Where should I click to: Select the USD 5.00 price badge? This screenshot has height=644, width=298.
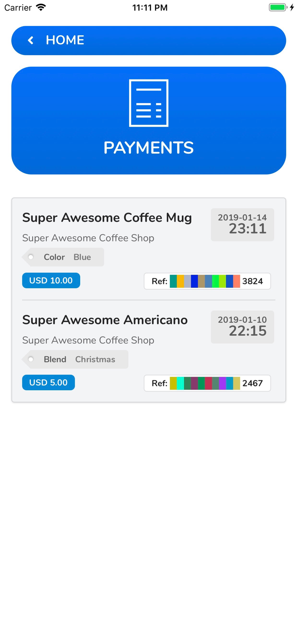tap(49, 383)
